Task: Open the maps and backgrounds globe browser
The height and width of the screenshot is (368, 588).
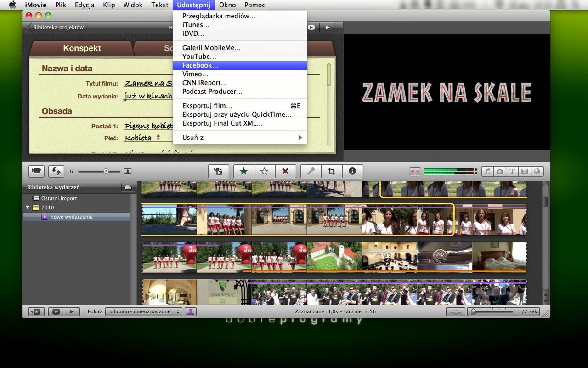Action: 537,171
